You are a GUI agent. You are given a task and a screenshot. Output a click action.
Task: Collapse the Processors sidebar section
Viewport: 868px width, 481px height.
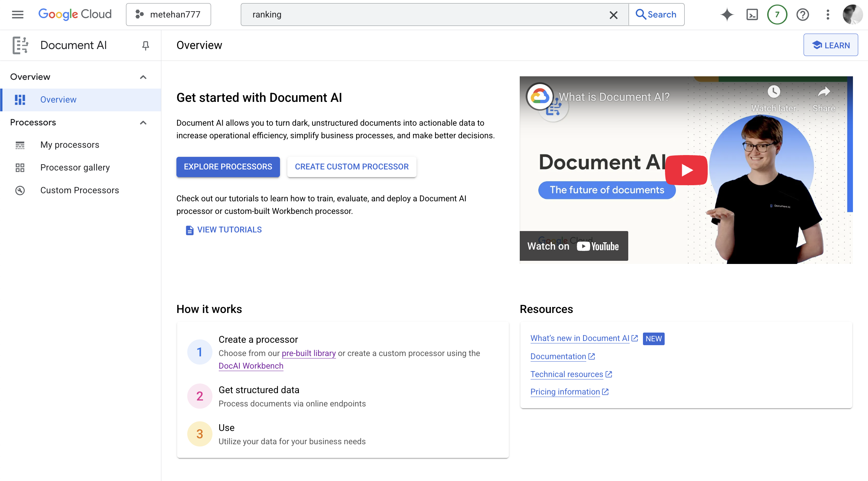tap(143, 123)
